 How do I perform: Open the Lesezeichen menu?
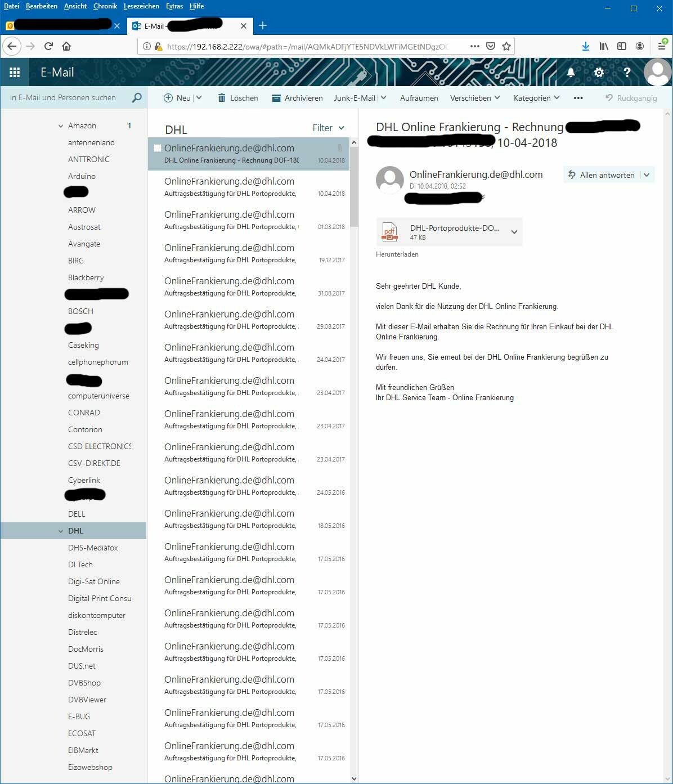141,6
